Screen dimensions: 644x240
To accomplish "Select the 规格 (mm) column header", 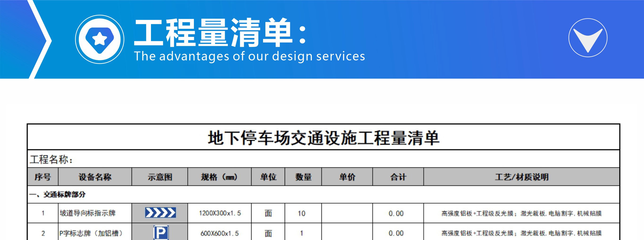I will [x=219, y=177].
